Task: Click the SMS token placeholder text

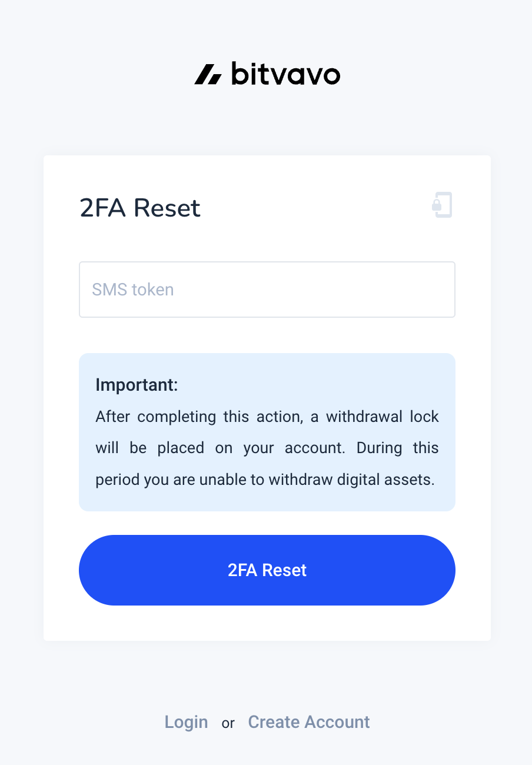Action: [x=133, y=290]
